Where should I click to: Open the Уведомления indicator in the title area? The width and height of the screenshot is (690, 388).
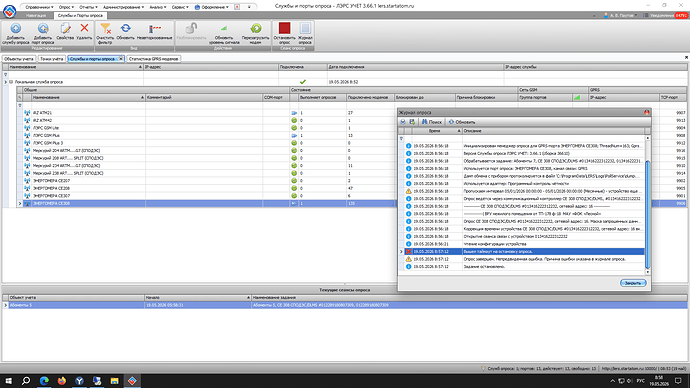coord(665,15)
